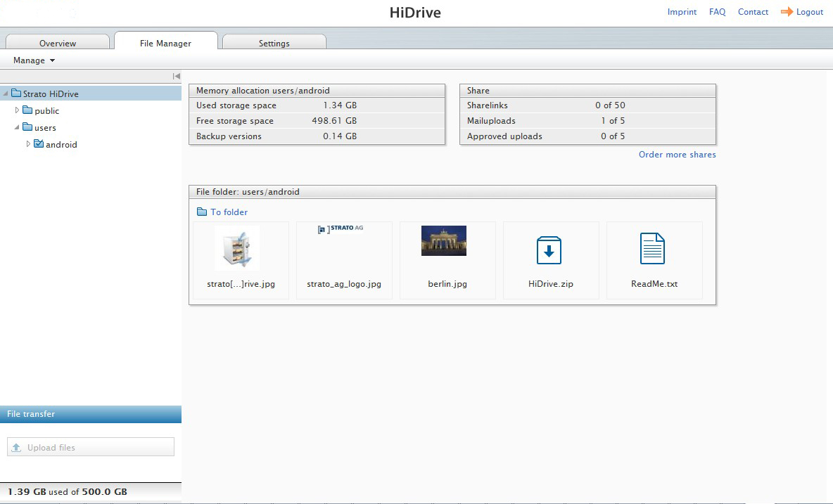Expand the public folder node
The width and height of the screenshot is (833, 504).
[16, 110]
